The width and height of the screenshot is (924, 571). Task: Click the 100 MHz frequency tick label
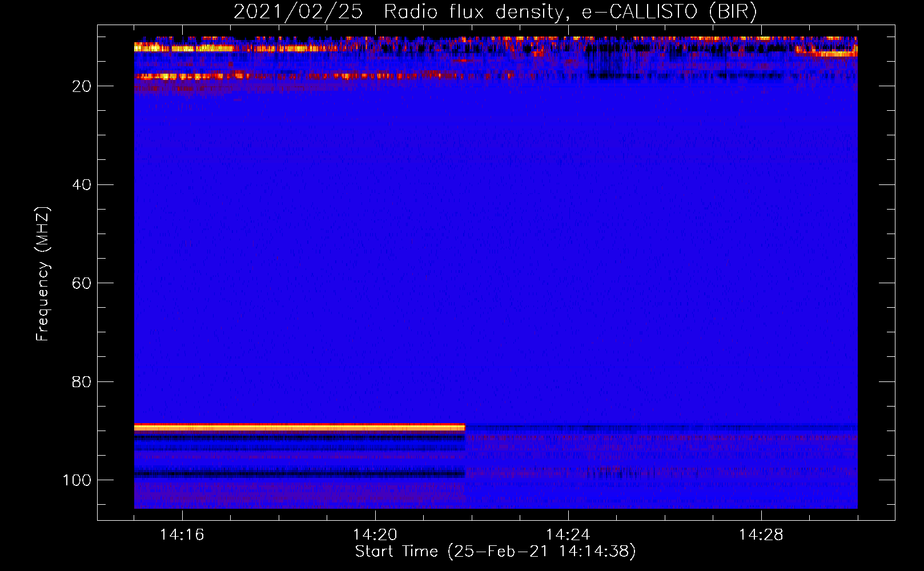pos(77,480)
